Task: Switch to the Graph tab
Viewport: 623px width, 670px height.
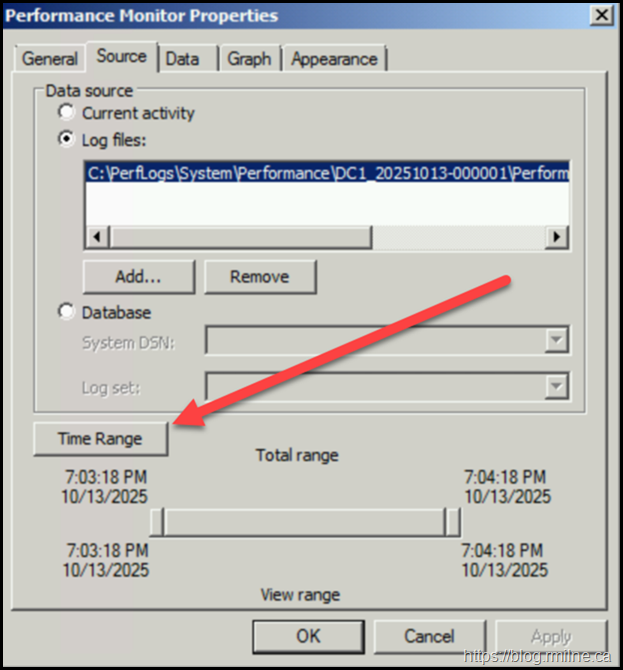Action: click(249, 59)
